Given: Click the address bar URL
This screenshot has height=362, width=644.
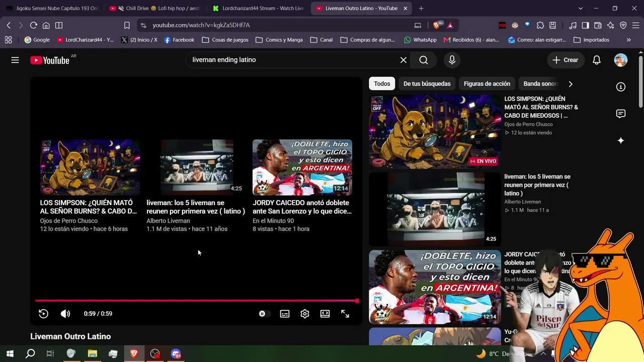Looking at the screenshot, I should (201, 25).
